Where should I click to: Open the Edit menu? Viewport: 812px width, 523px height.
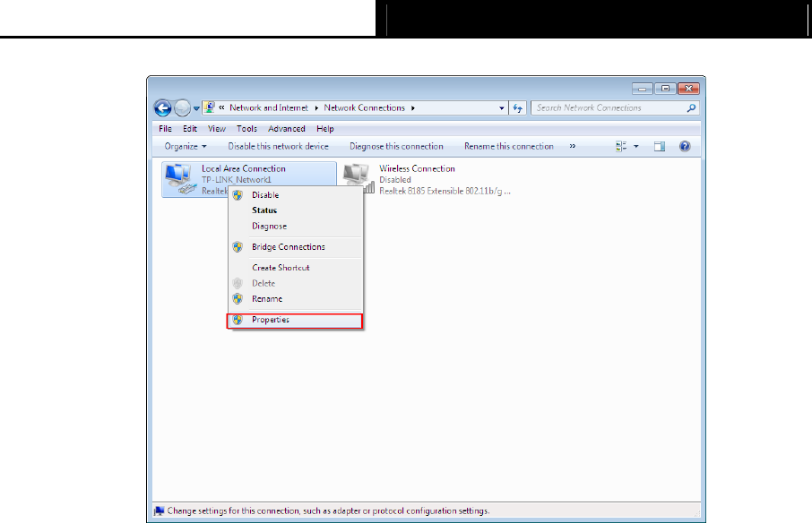pos(189,129)
